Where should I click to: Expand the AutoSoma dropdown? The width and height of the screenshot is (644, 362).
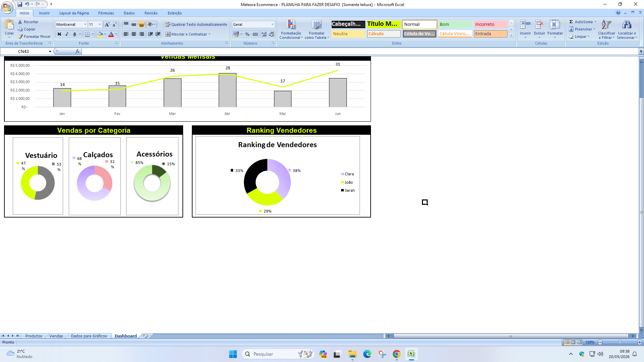595,22
